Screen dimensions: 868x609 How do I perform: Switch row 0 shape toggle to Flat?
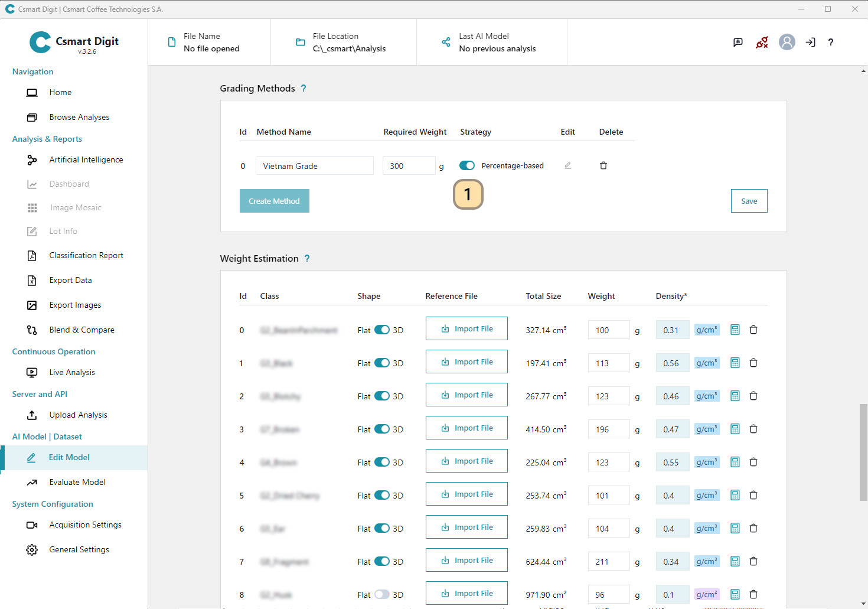(x=382, y=330)
